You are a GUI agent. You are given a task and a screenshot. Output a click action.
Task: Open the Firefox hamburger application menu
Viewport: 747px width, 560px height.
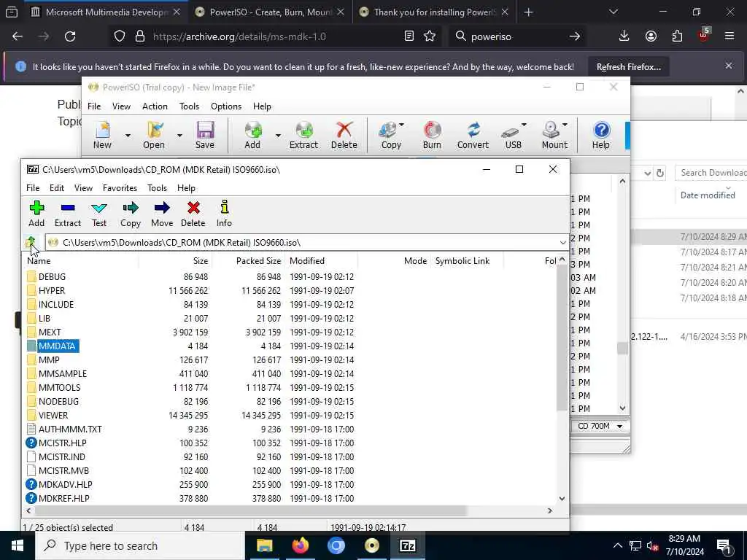pos(729,36)
